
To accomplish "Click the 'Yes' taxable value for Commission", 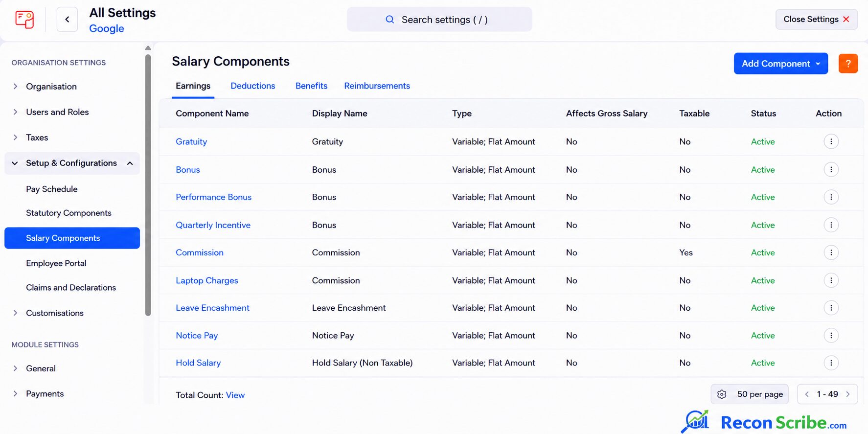I will tap(686, 252).
